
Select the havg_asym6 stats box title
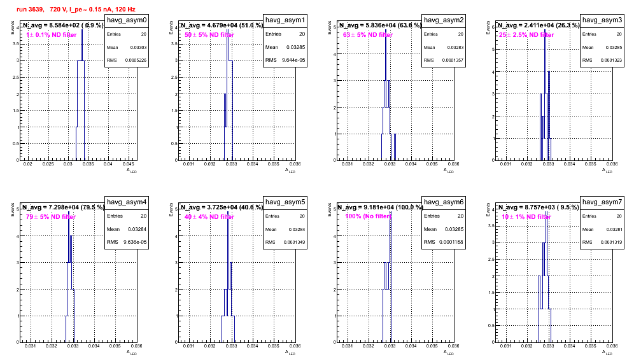[444, 202]
